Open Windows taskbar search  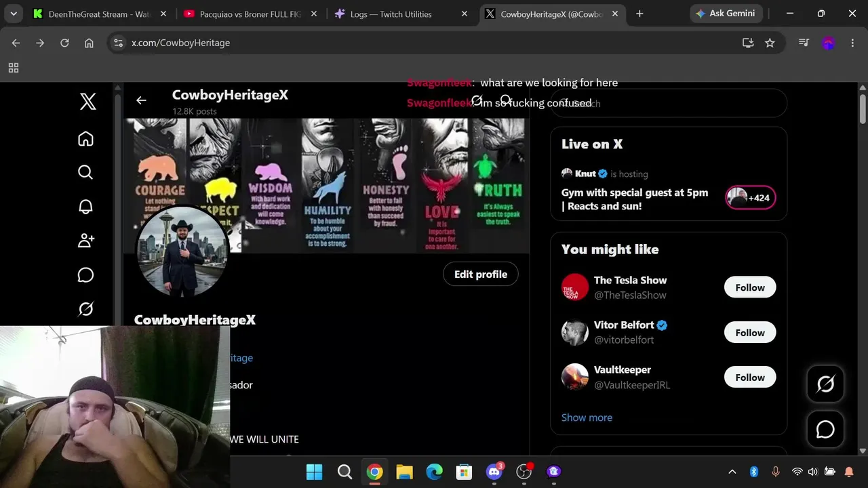pyautogui.click(x=344, y=472)
